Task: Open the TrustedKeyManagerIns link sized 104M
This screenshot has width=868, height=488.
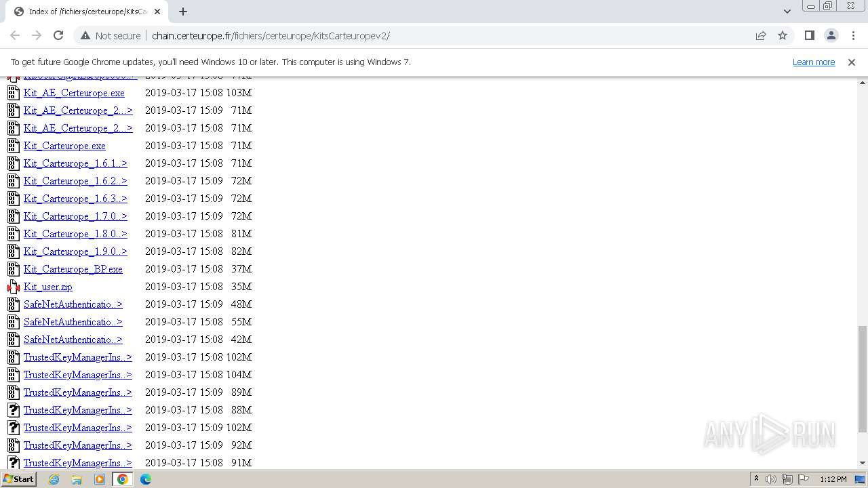Action: (x=78, y=375)
